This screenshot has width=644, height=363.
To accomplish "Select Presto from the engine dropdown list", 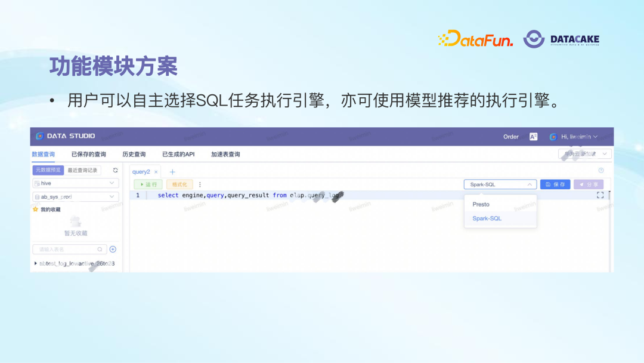I will pyautogui.click(x=482, y=204).
